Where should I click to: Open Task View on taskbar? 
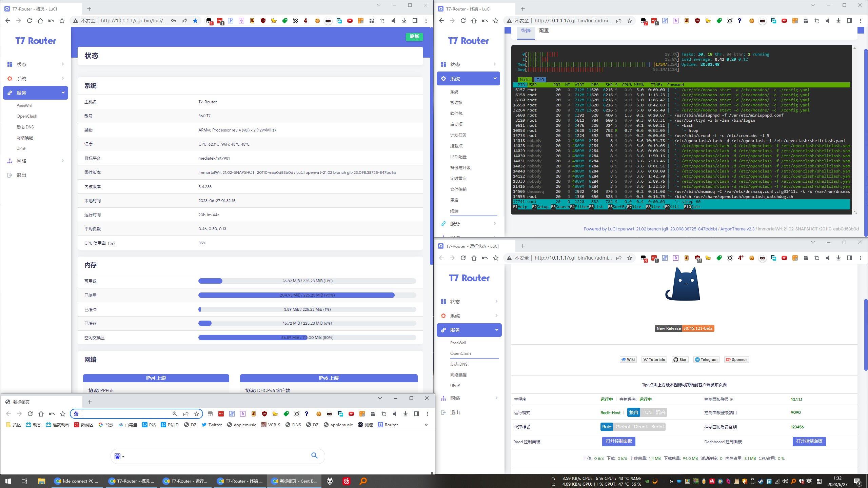(24, 481)
